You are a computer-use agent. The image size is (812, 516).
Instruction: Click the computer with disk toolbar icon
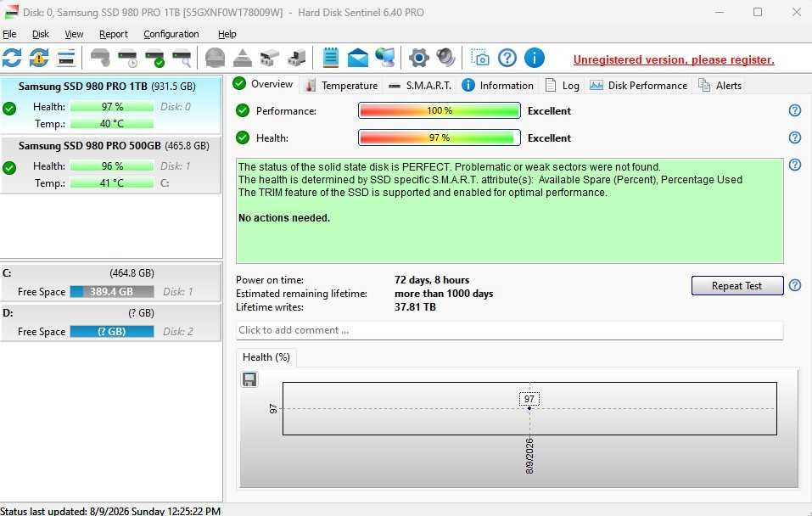(x=297, y=58)
